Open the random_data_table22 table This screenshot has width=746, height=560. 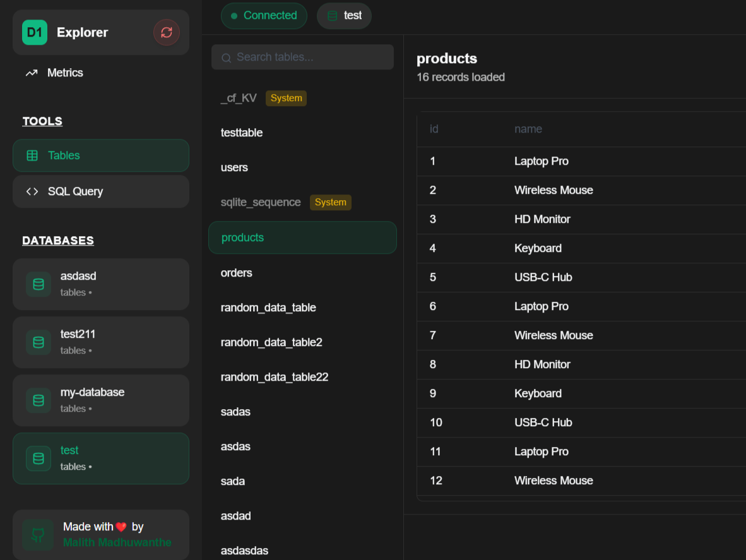275,377
